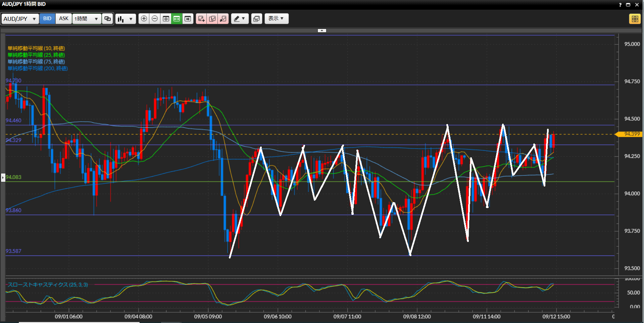
Task: Click the yellow crosshair icon at top right
Action: 635,19
